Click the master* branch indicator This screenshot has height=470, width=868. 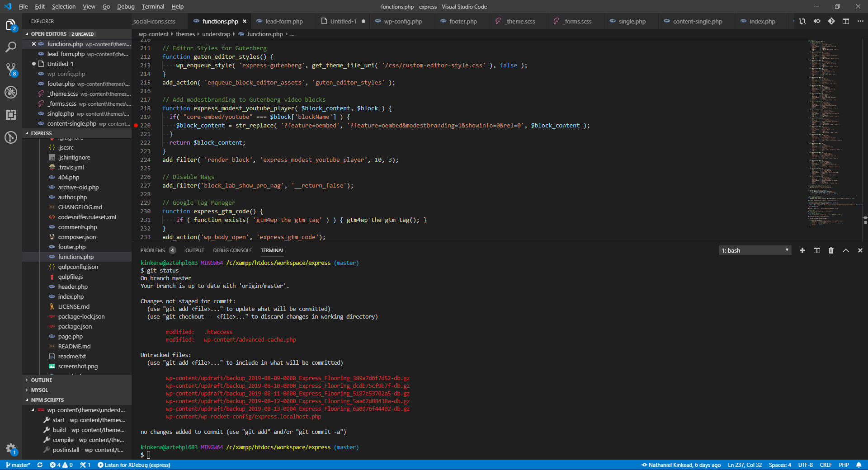click(18, 465)
